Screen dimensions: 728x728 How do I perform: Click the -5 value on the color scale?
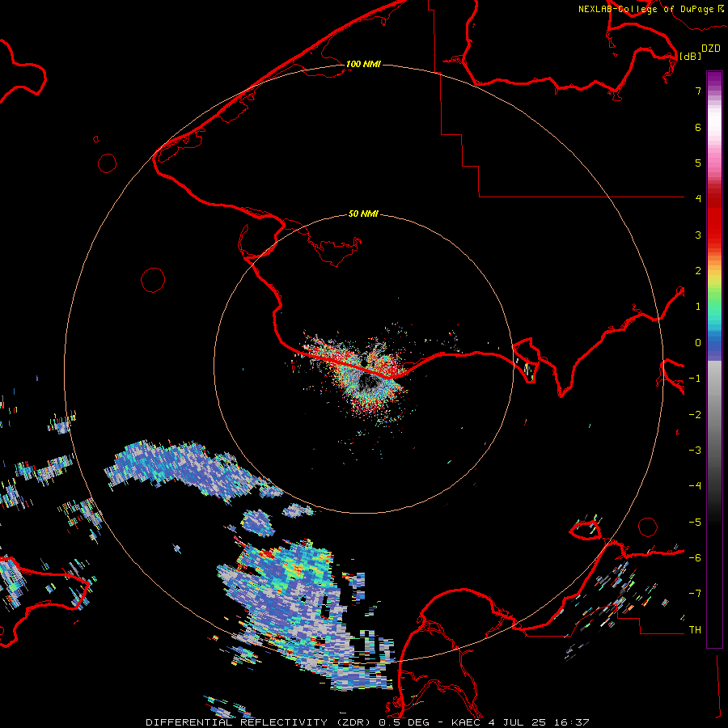[695, 522]
